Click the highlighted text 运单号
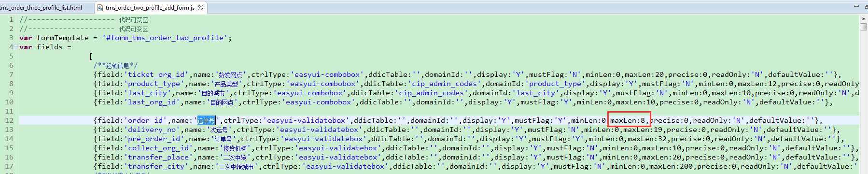The height and width of the screenshot is (174, 868). (206, 120)
